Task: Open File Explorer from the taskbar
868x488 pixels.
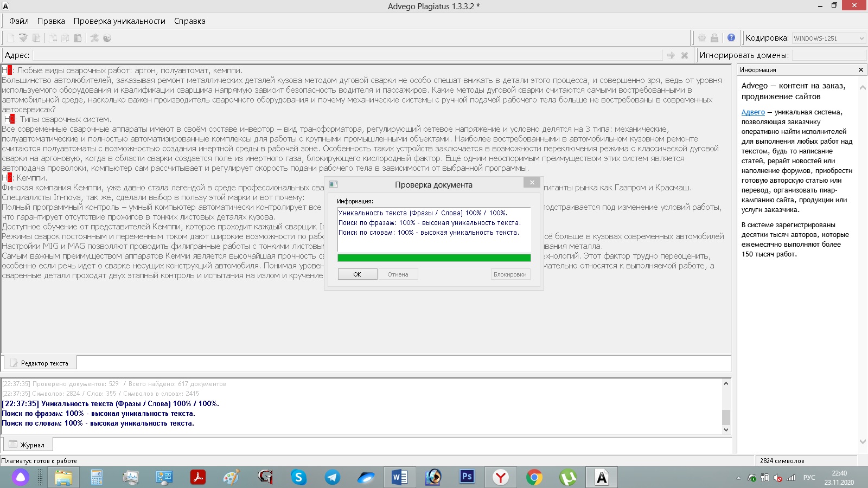Action: pyautogui.click(x=63, y=477)
